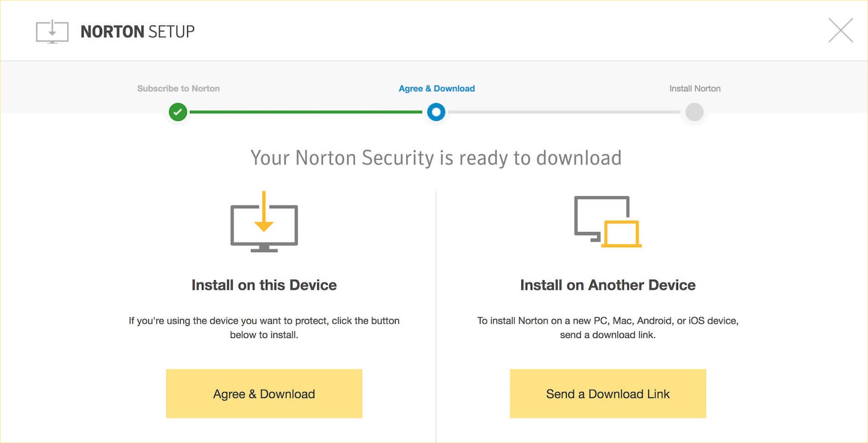The width and height of the screenshot is (868, 443).
Task: Select the 'Subscribe to Norton' step label
Action: [x=178, y=88]
